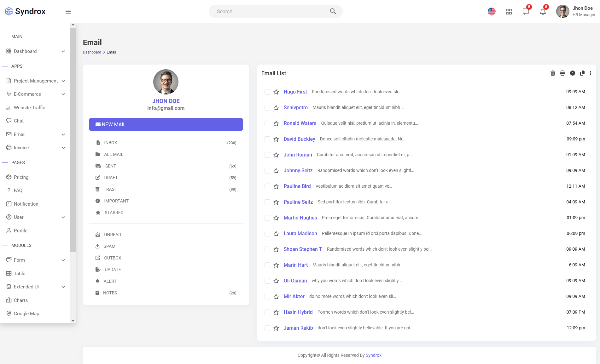Click the sidebar scrollbar down arrow
Screen dimensions: 600x364
click(73, 321)
